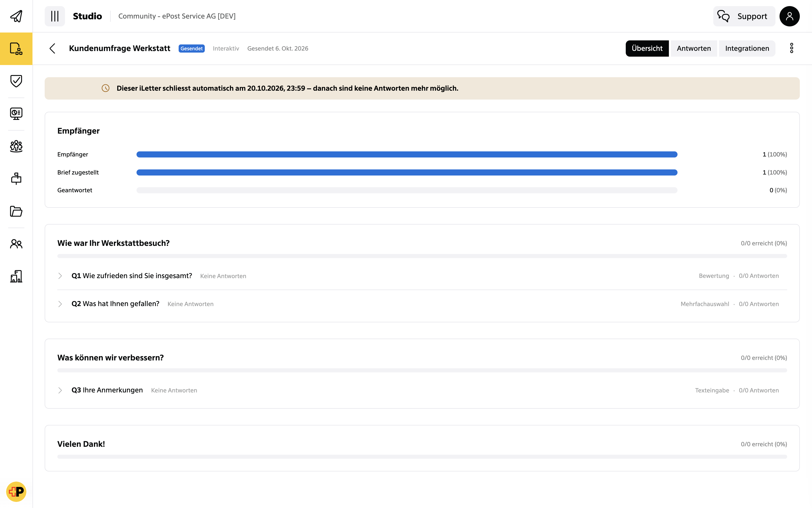Click the Vielen Dank! section heading
Screen dimensions: 812x508
(81, 444)
